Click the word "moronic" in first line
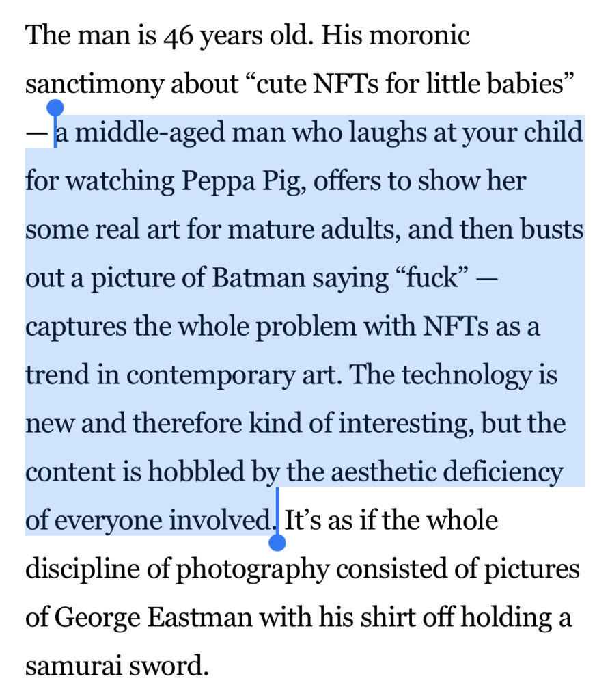 click(419, 36)
